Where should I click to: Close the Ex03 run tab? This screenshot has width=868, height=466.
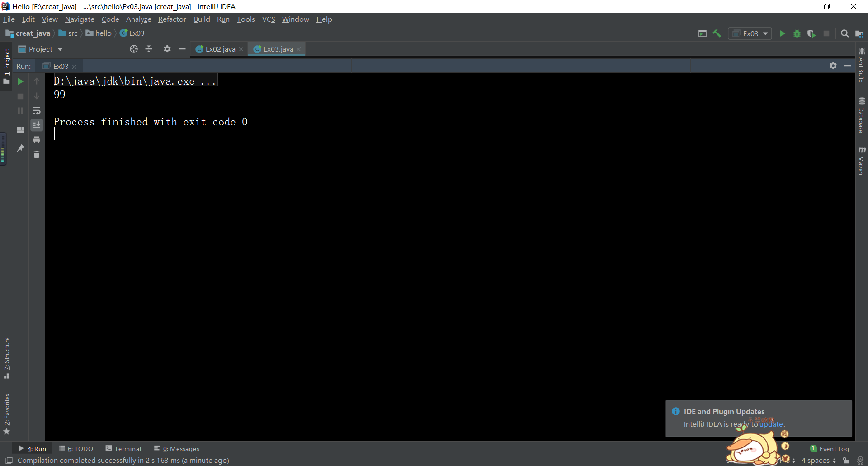[x=75, y=67]
